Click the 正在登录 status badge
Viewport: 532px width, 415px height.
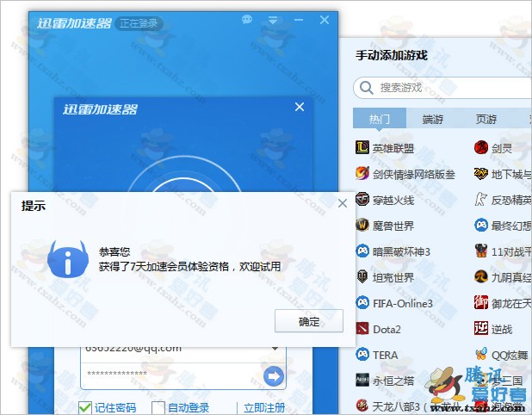pyautogui.click(x=139, y=23)
